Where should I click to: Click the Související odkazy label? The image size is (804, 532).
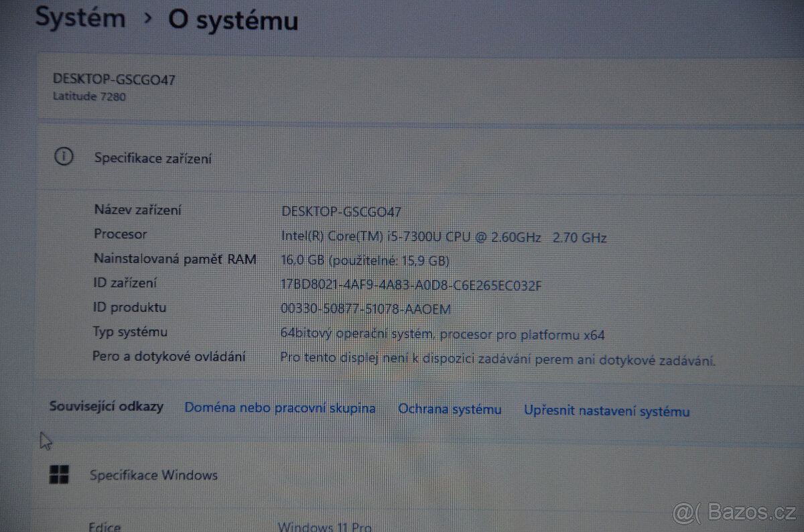[107, 407]
